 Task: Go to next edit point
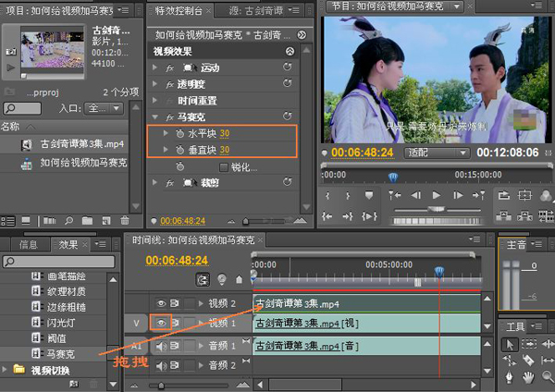pos(478,195)
